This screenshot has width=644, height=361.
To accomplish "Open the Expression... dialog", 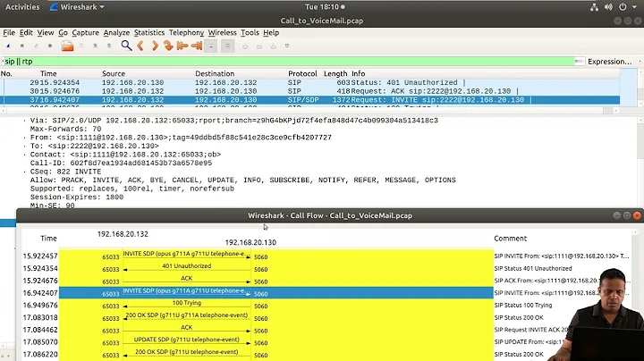I will 609,62.
